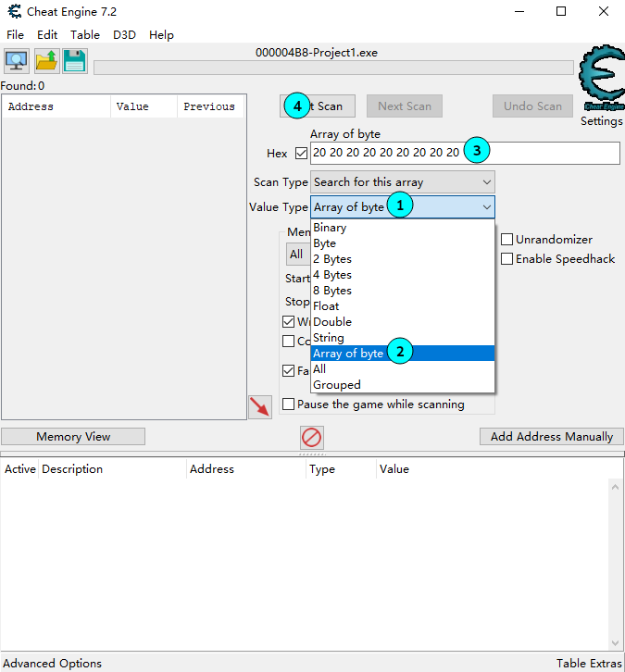The width and height of the screenshot is (625, 672).
Task: Click the Address column header in results
Action: pos(56,106)
